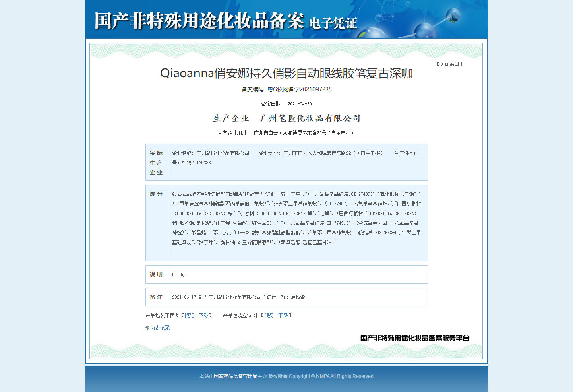This screenshot has height=392, width=573.
Task: Click the 备注 row label
Action: pyautogui.click(x=156, y=297)
